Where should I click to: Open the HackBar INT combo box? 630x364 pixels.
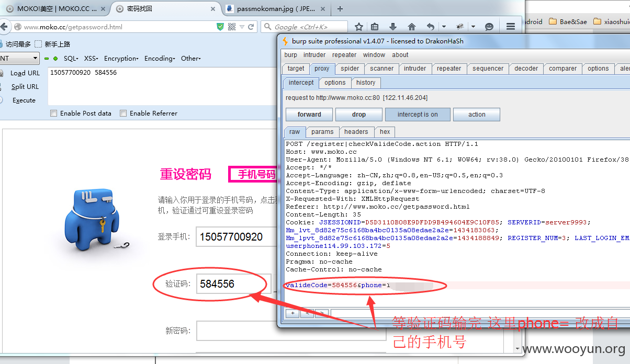tap(19, 59)
